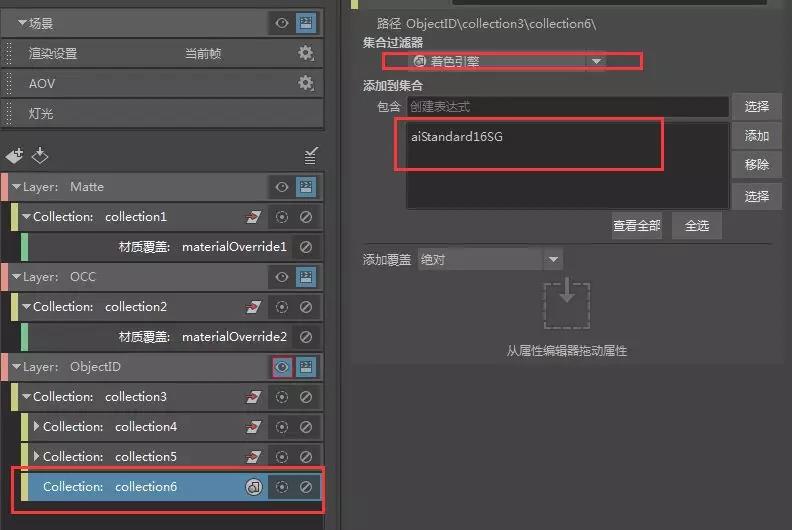Screen dimensions: 792x530
Task: Isolate collection5 with target icon
Action: [x=282, y=457]
